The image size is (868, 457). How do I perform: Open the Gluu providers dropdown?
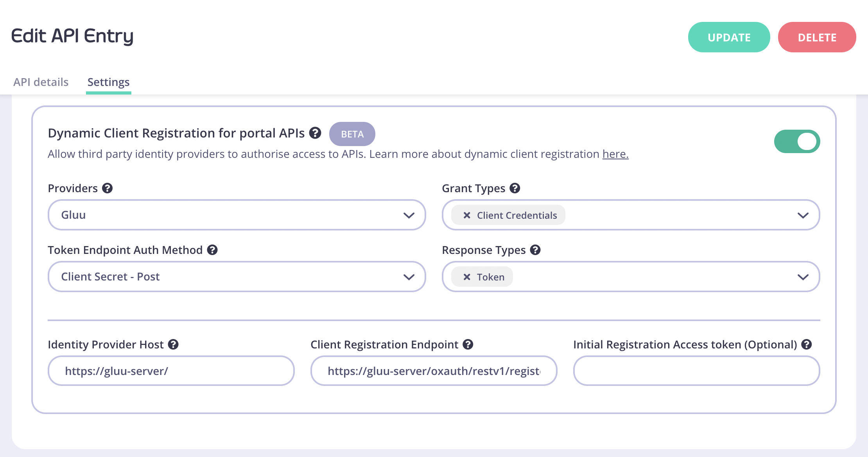pos(237,215)
